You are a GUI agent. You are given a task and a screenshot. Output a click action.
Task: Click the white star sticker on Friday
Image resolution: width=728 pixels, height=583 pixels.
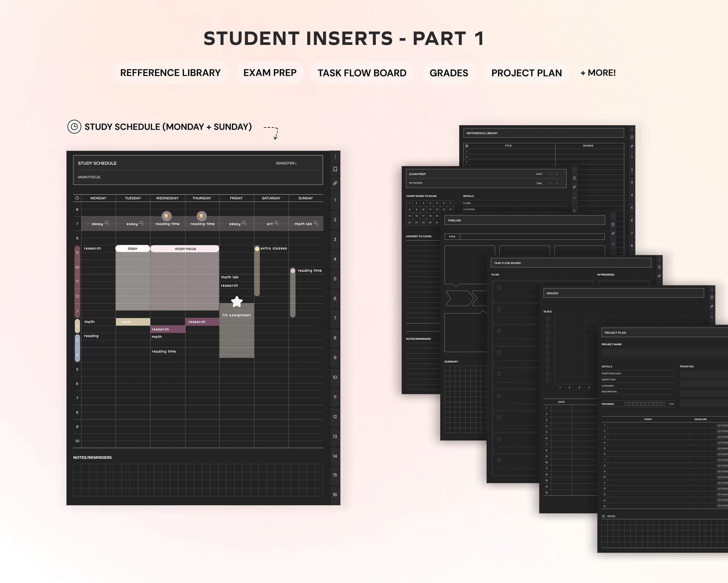pos(237,302)
